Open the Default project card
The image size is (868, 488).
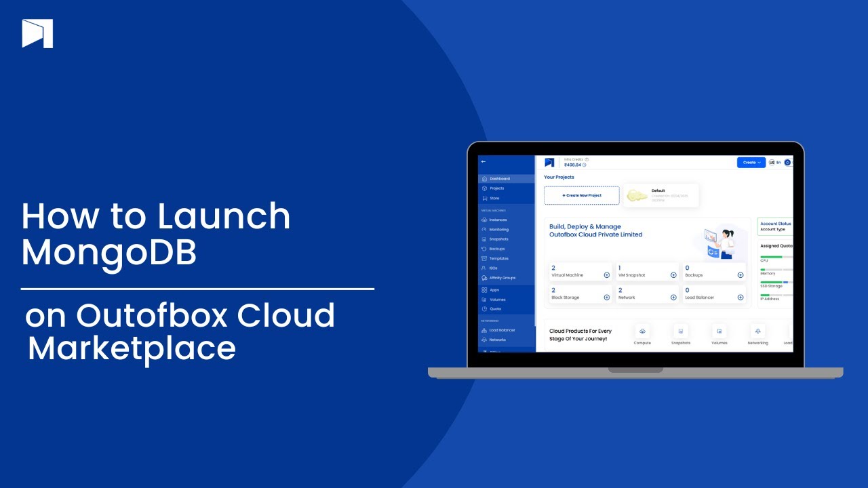[661, 195]
